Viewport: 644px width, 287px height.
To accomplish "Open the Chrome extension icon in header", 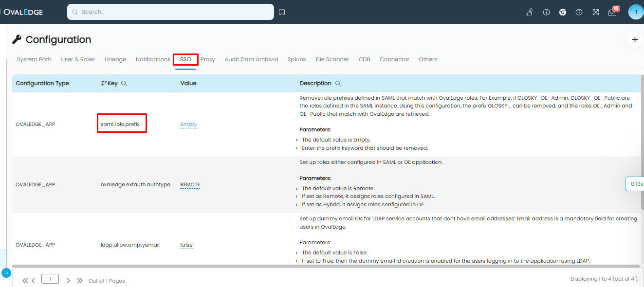I will [563, 12].
